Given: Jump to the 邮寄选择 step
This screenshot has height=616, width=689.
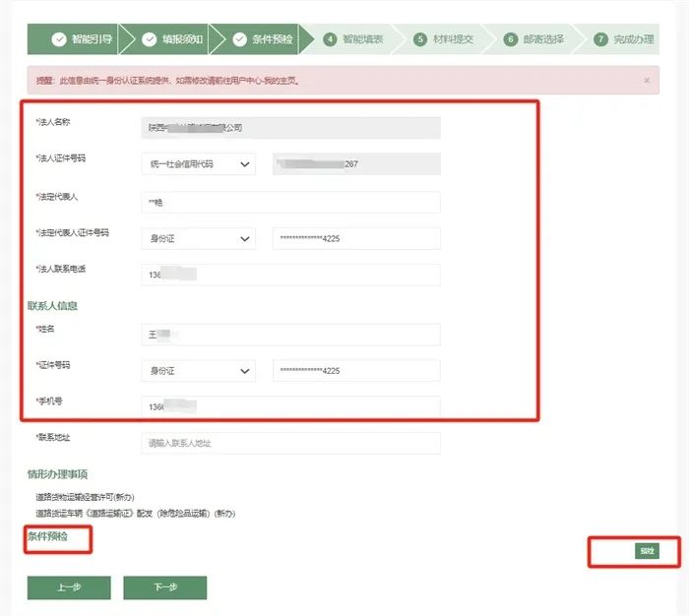Looking at the screenshot, I should click(542, 39).
